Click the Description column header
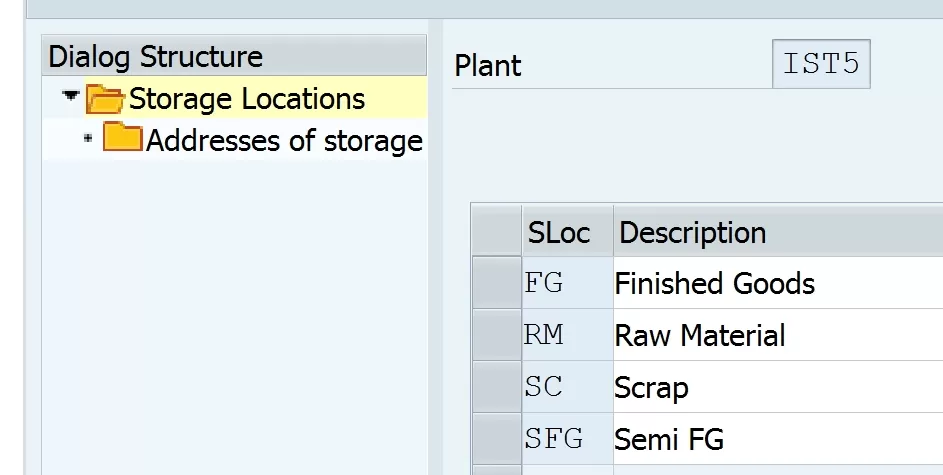943x475 pixels. (x=778, y=231)
